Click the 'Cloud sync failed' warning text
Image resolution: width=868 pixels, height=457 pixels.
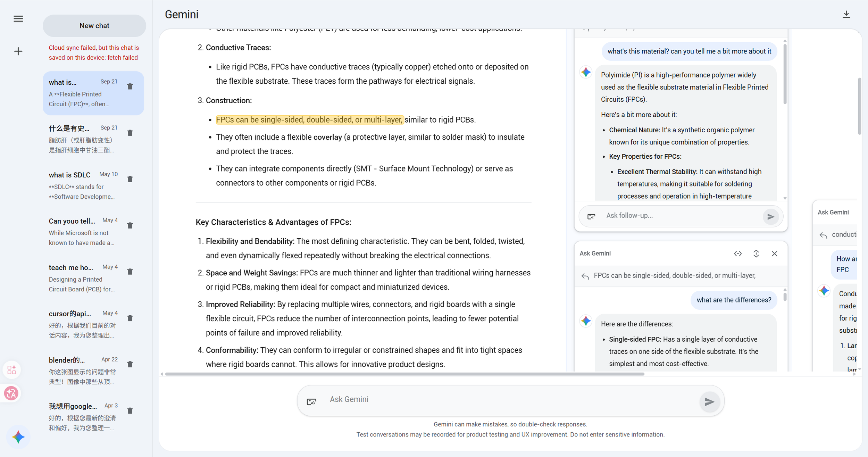[94, 53]
